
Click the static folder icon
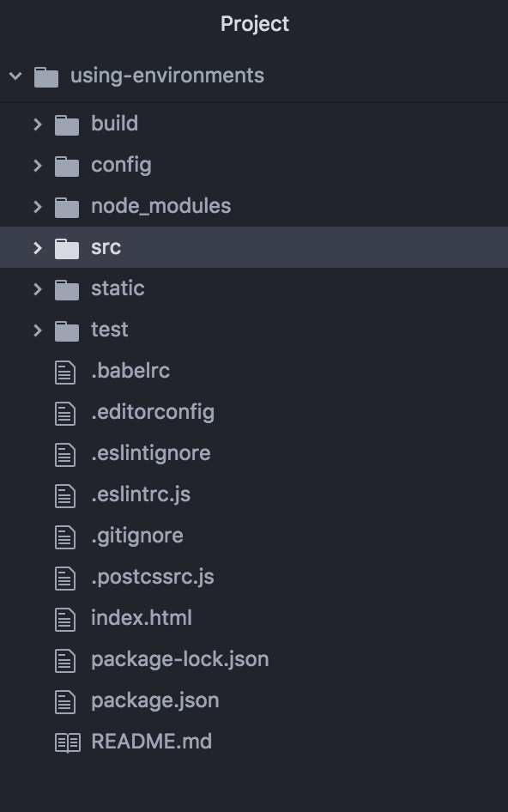tap(67, 289)
